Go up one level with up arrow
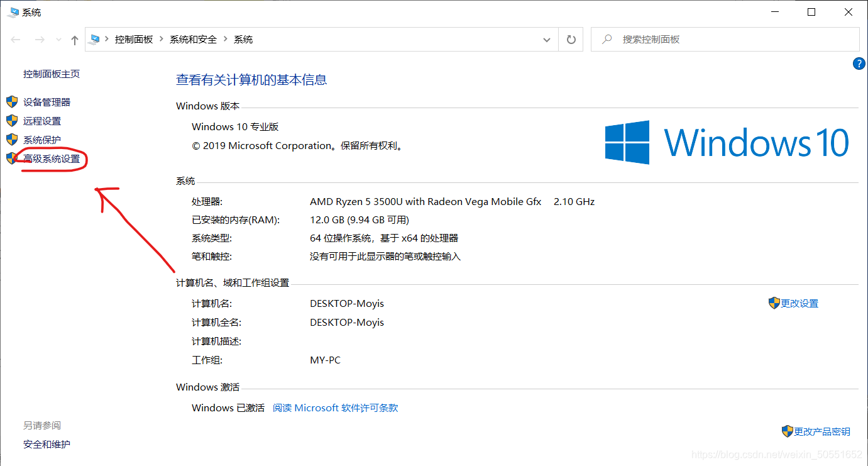Screen dimensions: 868x466 [x=75, y=40]
